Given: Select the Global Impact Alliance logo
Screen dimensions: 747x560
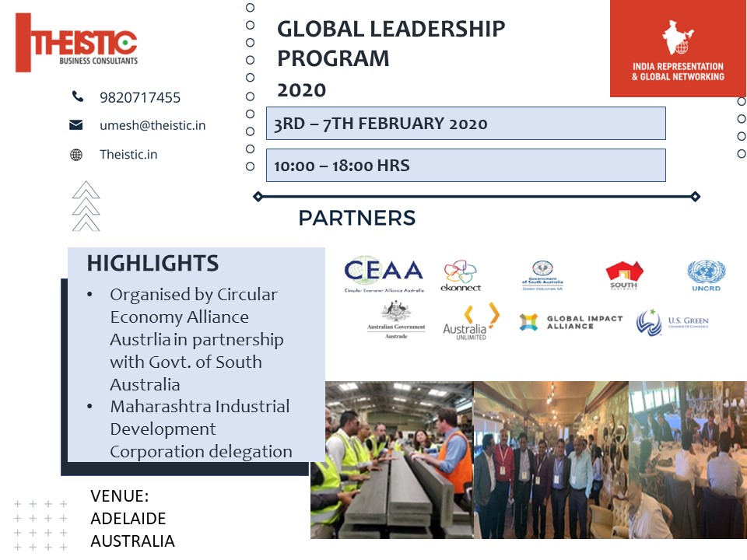Looking at the screenshot, I should (x=571, y=322).
